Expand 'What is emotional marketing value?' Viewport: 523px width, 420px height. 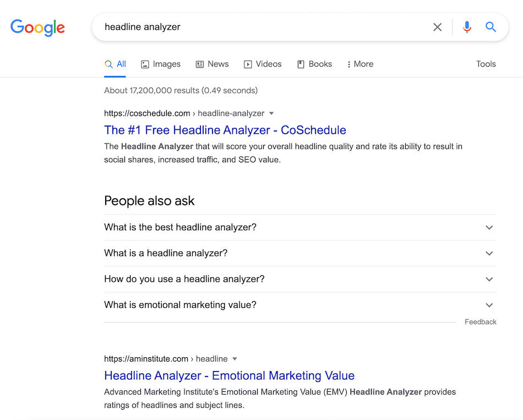(300, 305)
